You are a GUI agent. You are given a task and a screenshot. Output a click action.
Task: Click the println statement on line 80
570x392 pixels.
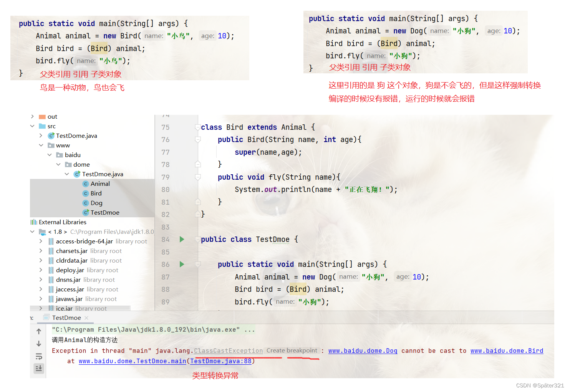(x=316, y=190)
